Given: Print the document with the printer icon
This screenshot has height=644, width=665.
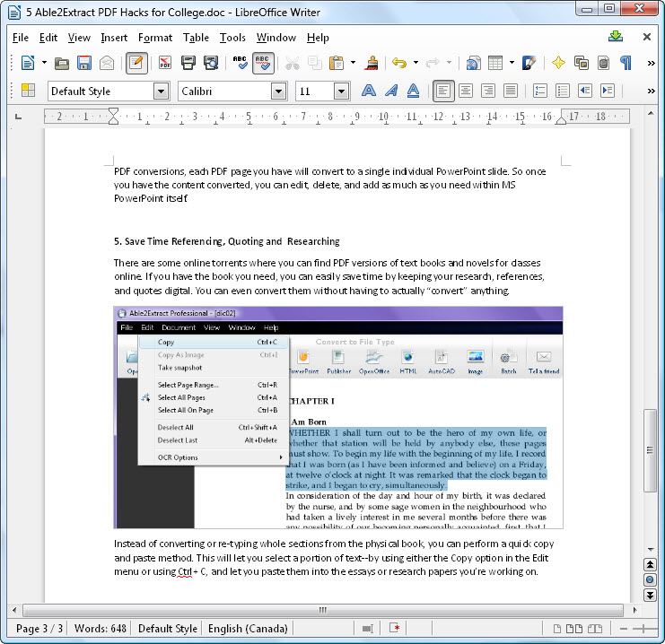Looking at the screenshot, I should click(x=188, y=63).
